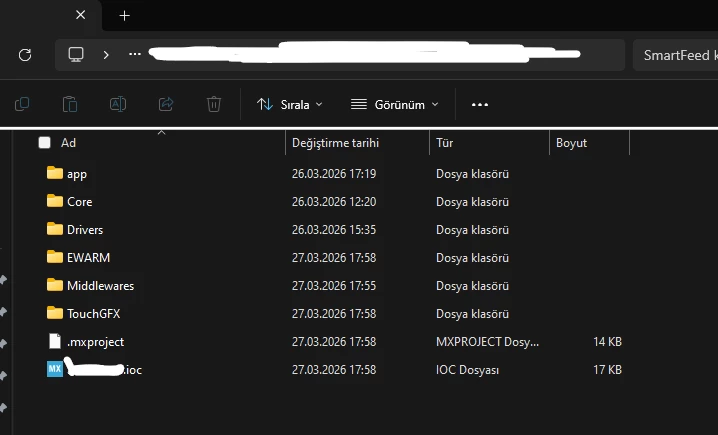This screenshot has height=435, width=718.
Task: Select the .mxproject file icon
Action: pyautogui.click(x=55, y=341)
